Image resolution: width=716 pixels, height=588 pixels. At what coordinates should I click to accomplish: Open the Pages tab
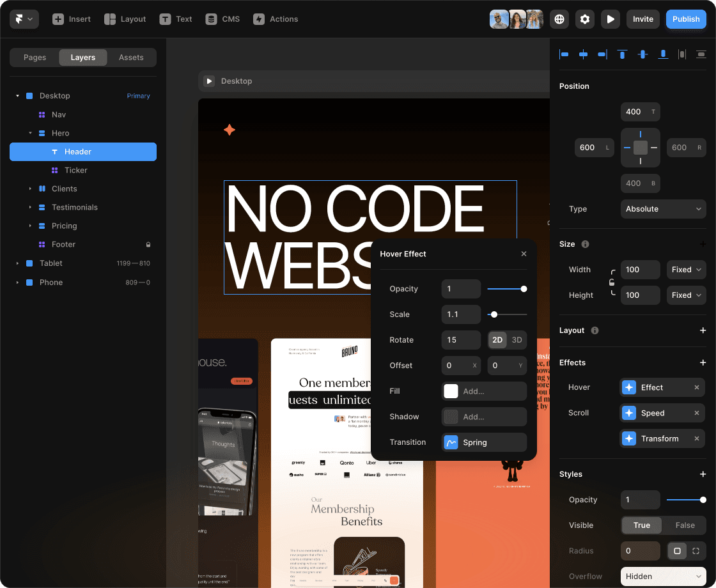pyautogui.click(x=35, y=58)
